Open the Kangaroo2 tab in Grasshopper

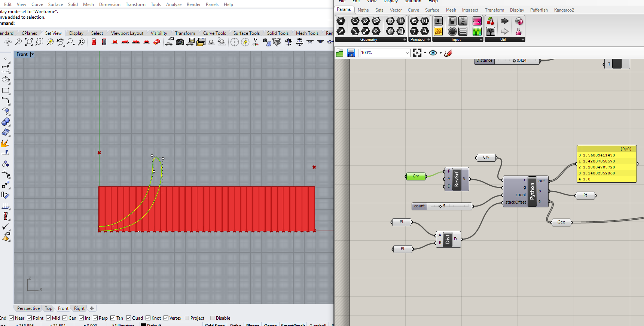(x=564, y=10)
